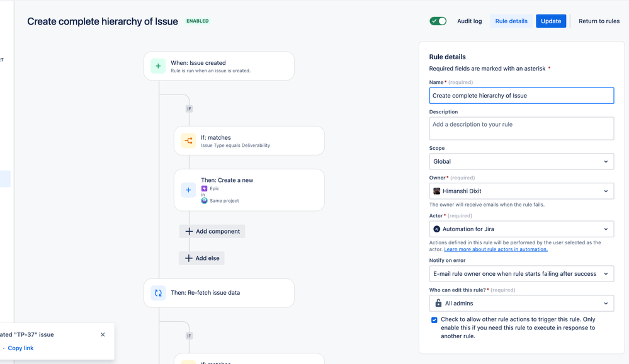Click the blue plus icon on Create a new action
Screen dimensions: 629x364
188,190
